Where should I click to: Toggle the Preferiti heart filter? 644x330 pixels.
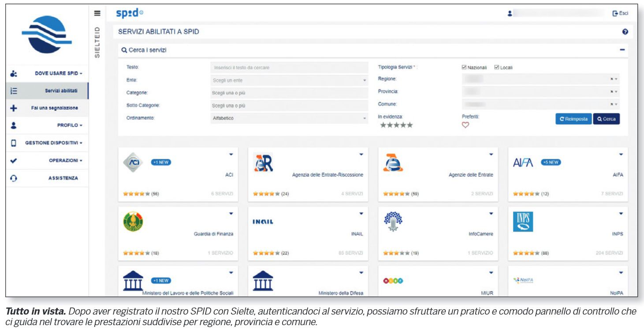(465, 125)
